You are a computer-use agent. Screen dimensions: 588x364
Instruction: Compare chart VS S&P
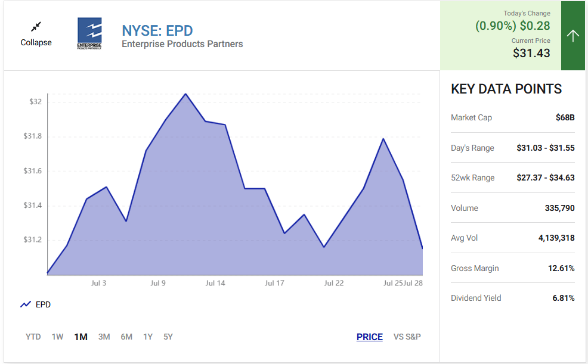(x=407, y=337)
